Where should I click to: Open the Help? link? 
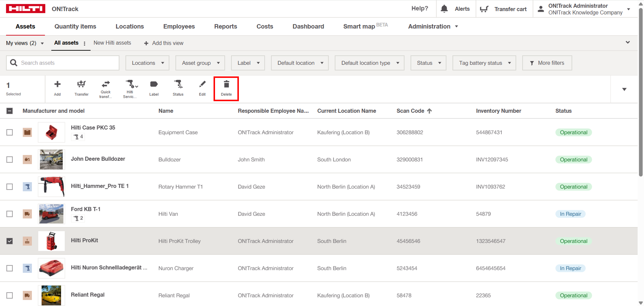click(420, 8)
